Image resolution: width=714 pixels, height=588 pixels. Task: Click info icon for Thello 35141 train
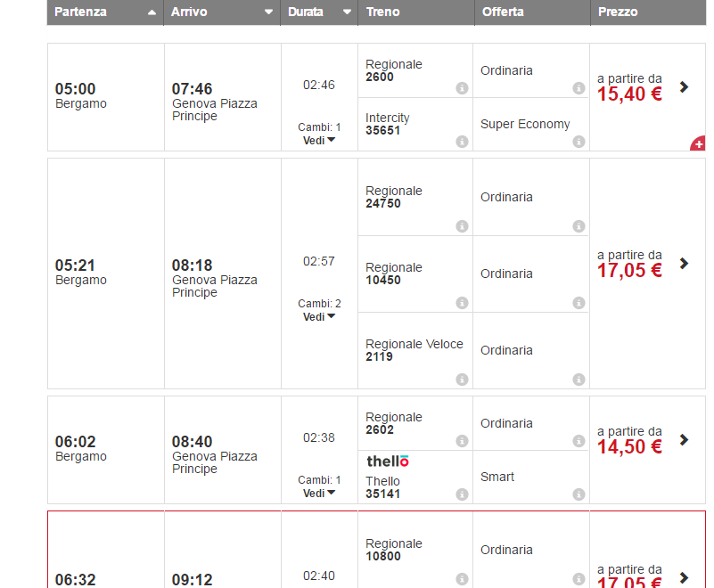pos(462,494)
